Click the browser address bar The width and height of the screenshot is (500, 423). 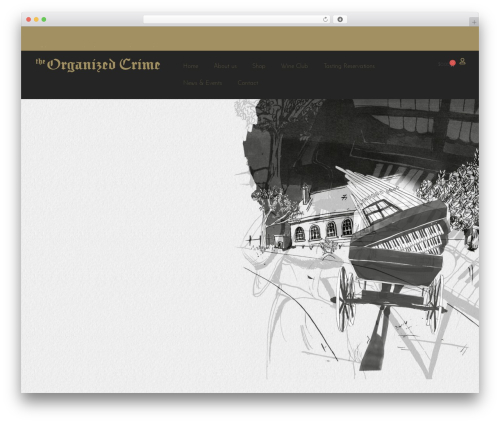237,19
